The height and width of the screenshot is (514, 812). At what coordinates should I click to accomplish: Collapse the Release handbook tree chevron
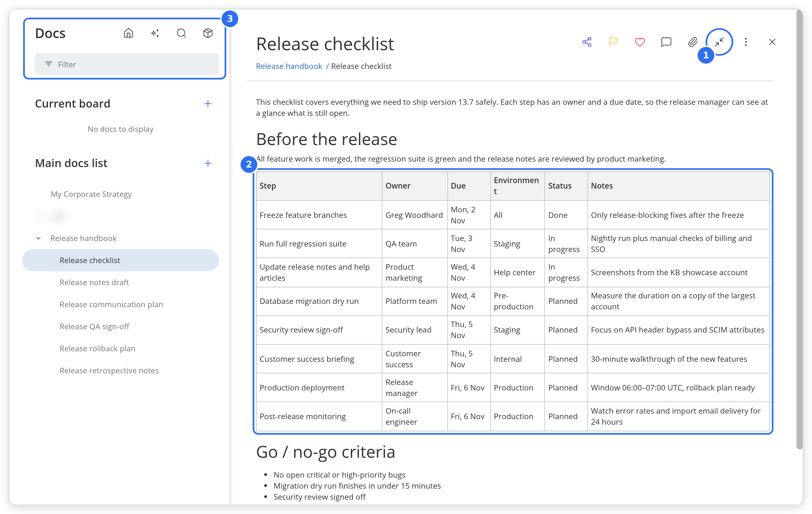38,238
